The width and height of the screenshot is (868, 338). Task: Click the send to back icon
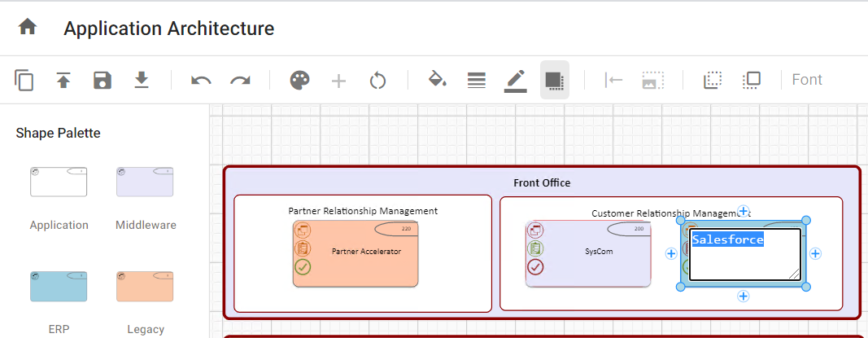[x=713, y=80]
